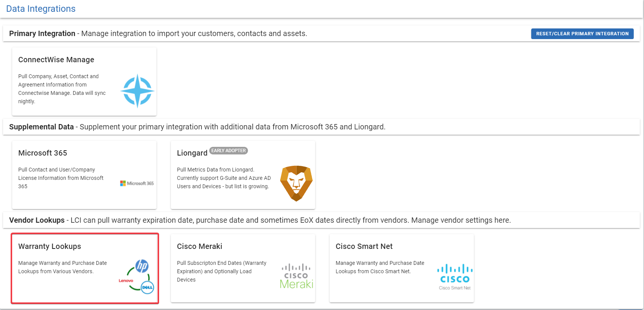Open the ConnectWise Manage card title
This screenshot has width=644, height=310.
(x=56, y=60)
